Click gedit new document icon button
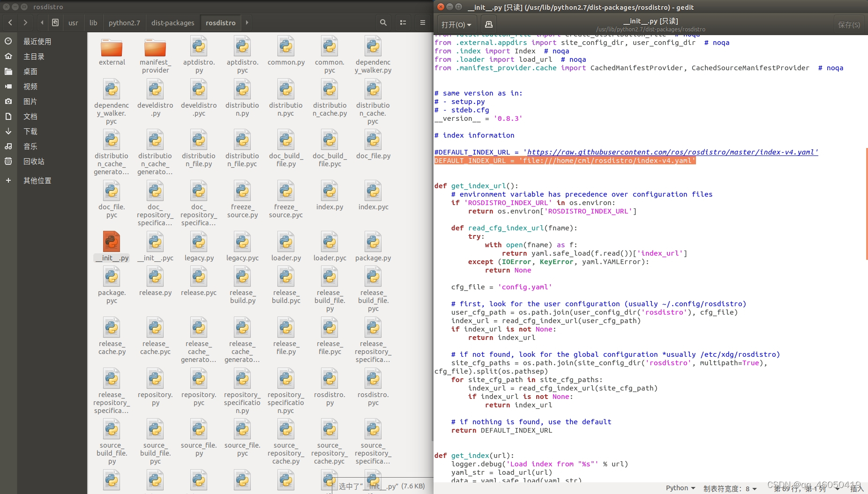Image resolution: width=868 pixels, height=494 pixels. click(488, 24)
